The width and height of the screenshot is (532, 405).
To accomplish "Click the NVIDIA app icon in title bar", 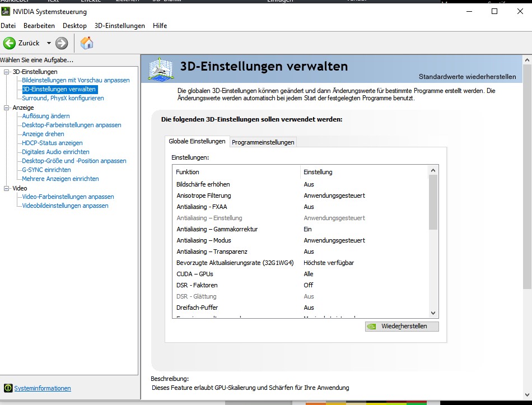I will (6, 12).
